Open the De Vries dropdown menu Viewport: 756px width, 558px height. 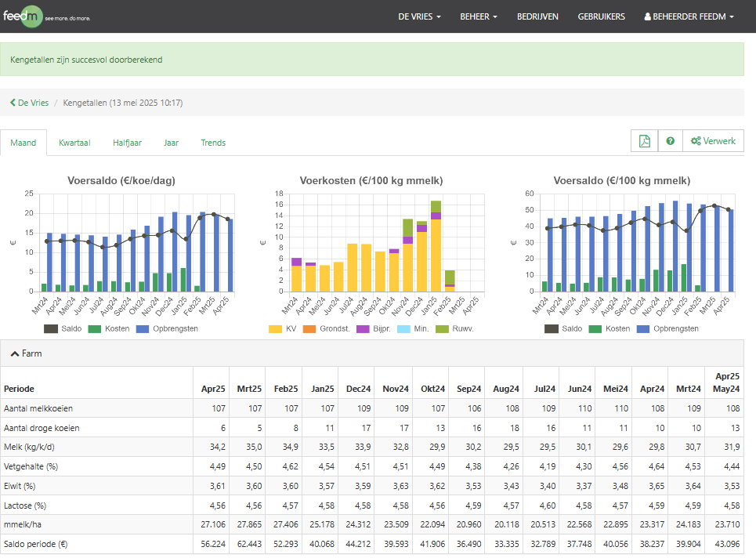(x=419, y=16)
